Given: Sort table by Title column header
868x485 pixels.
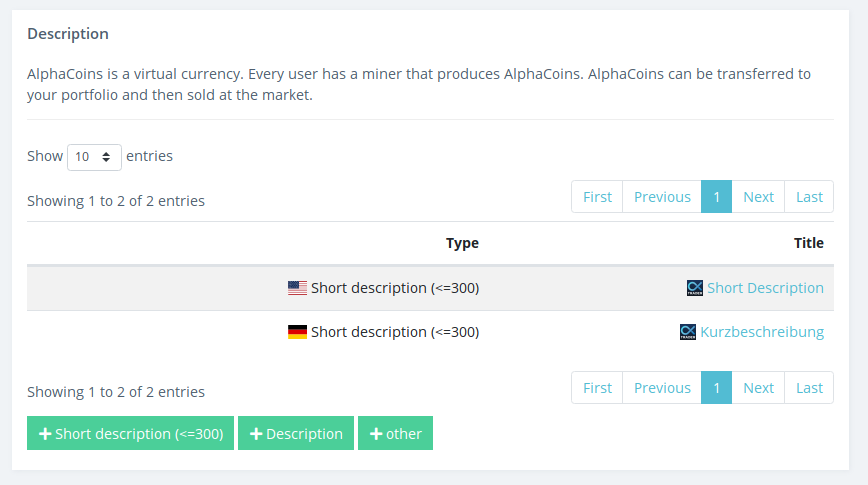Looking at the screenshot, I should (x=809, y=243).
